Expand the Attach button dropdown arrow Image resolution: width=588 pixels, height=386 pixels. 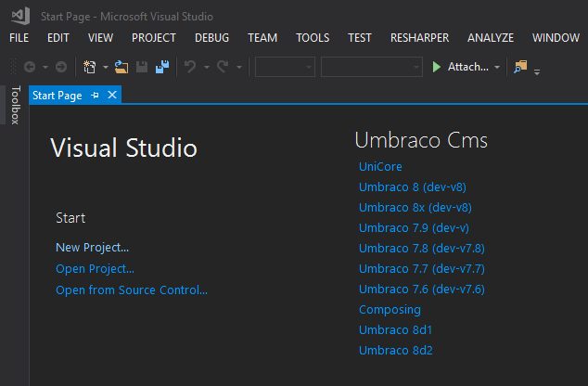point(497,67)
